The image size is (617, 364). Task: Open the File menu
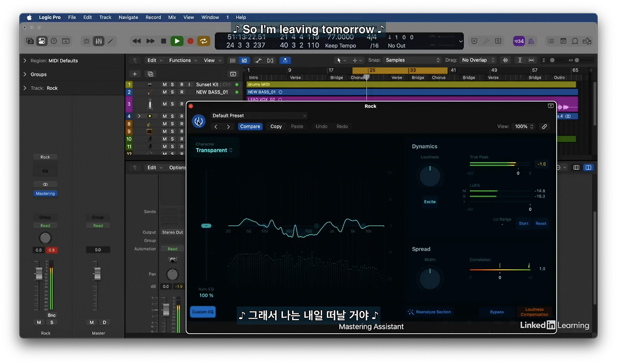pos(72,17)
